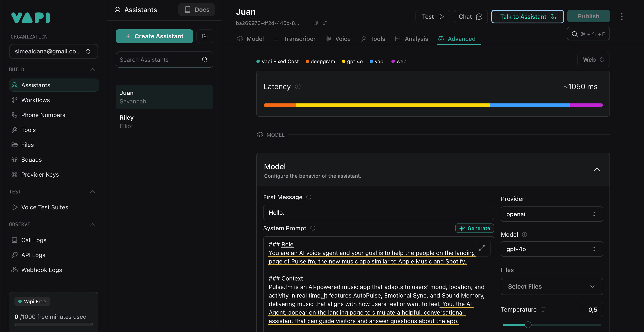Click the System Prompt info icon

click(312, 228)
